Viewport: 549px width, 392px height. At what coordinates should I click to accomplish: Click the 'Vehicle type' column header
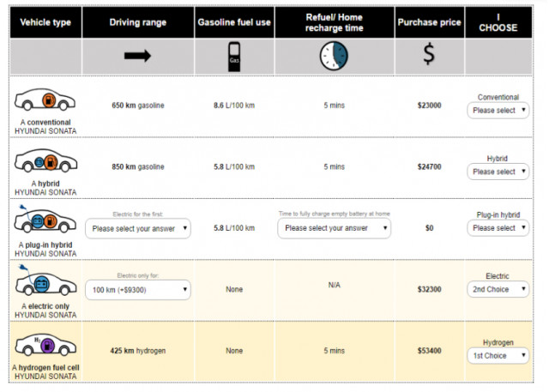(45, 22)
